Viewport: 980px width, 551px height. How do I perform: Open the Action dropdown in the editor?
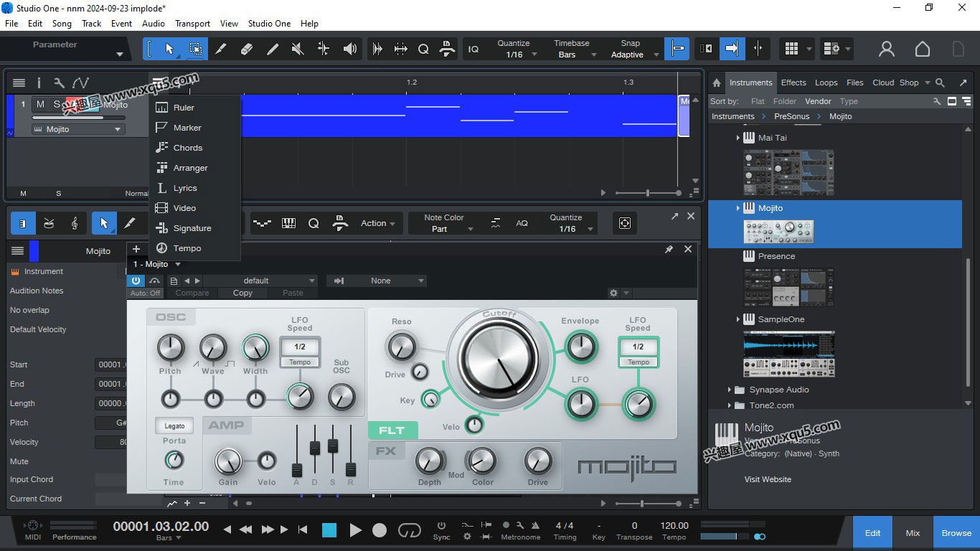pyautogui.click(x=378, y=223)
